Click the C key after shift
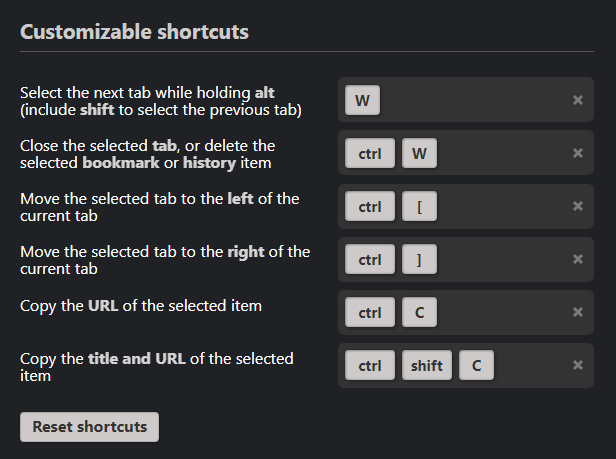Screen dimensions: 616x459 477,365
